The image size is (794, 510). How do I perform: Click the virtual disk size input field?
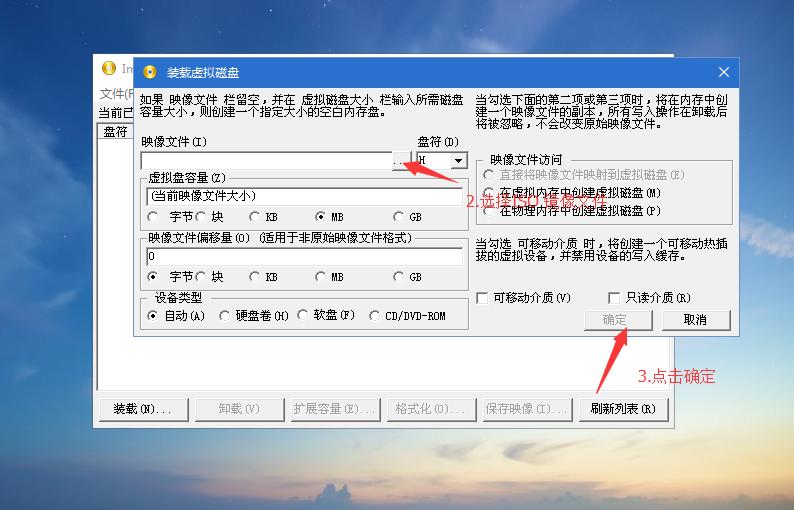pos(304,196)
